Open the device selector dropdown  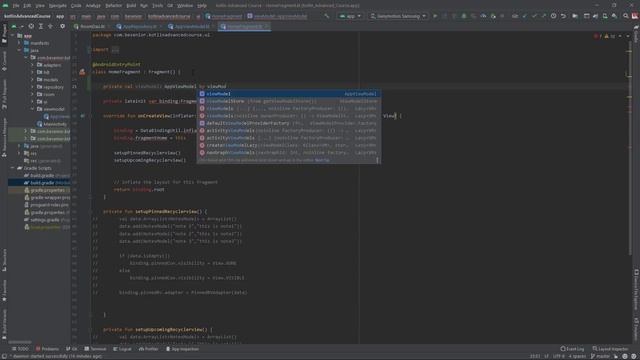[x=398, y=16]
